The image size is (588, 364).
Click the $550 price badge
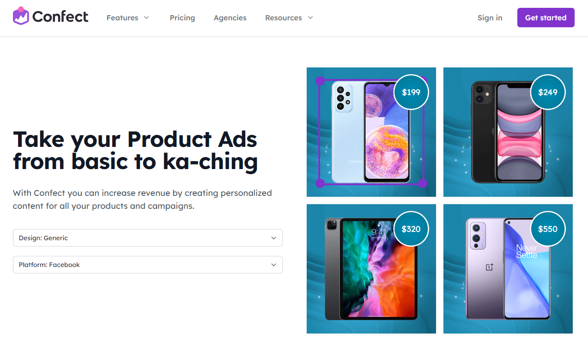tap(548, 229)
